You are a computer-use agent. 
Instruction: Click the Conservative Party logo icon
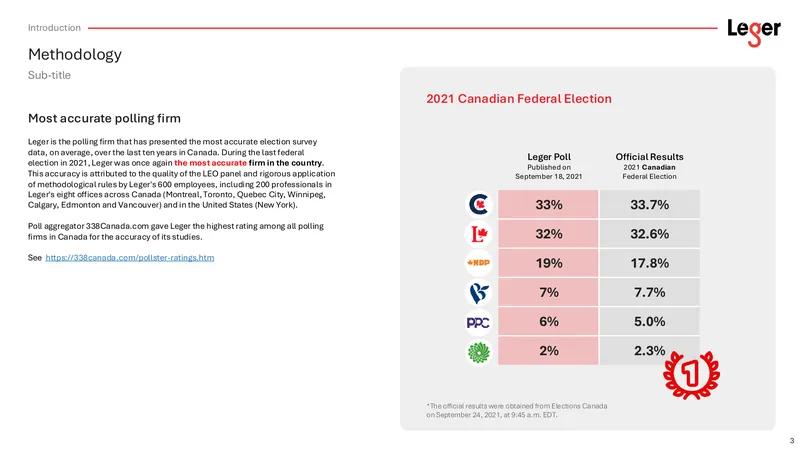click(479, 205)
